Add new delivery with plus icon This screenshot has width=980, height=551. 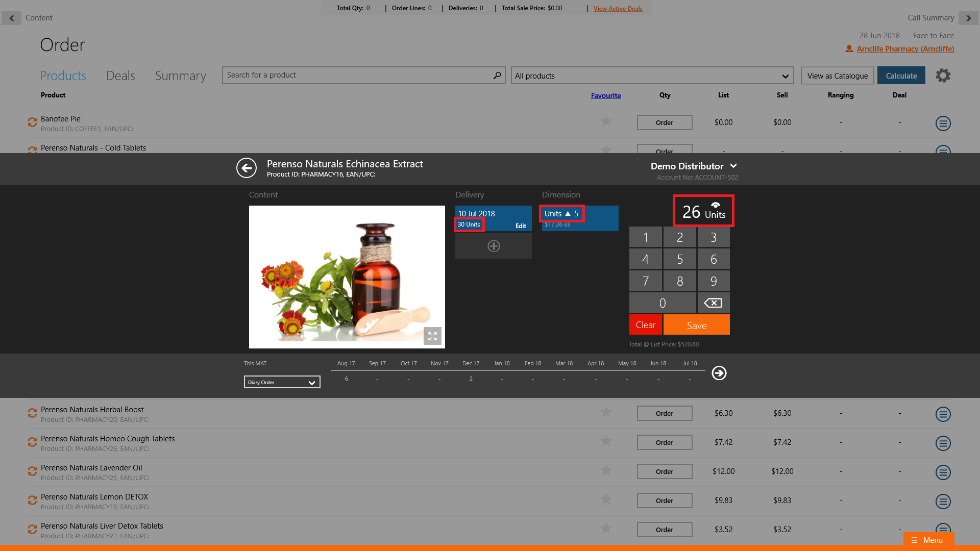click(x=493, y=246)
